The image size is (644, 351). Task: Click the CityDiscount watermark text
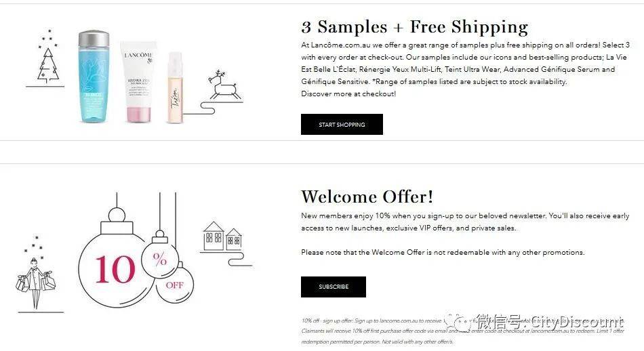click(550, 321)
